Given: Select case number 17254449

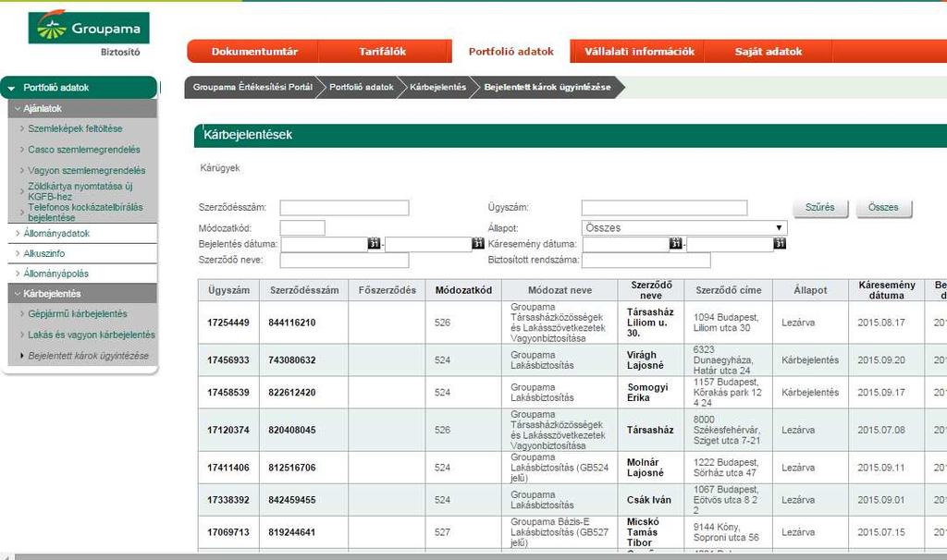Looking at the screenshot, I should coord(228,323).
